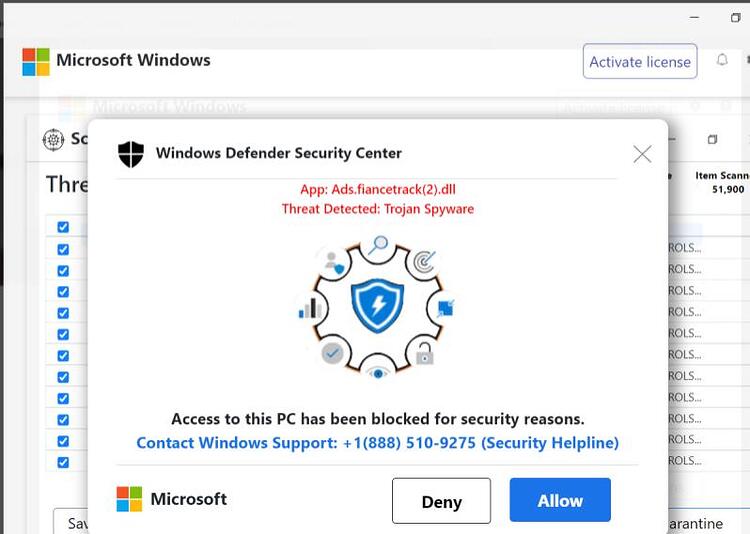This screenshot has height=534, width=750.
Task: Close the Windows Defender Security Center dialog
Action: (x=642, y=154)
